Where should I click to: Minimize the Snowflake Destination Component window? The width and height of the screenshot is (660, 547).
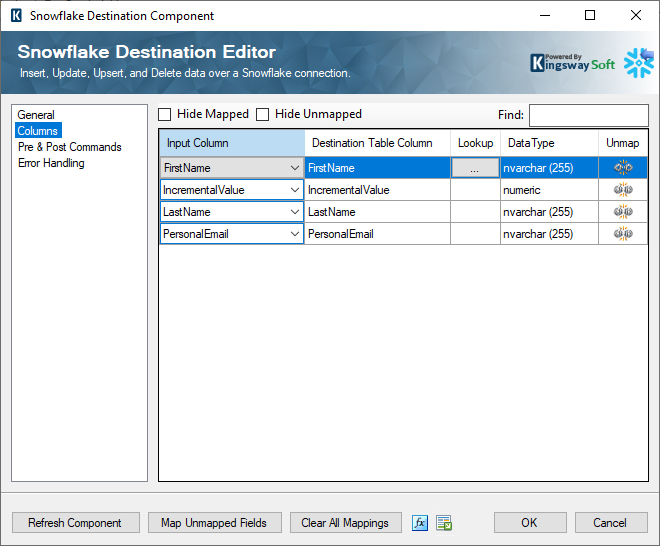(x=545, y=16)
